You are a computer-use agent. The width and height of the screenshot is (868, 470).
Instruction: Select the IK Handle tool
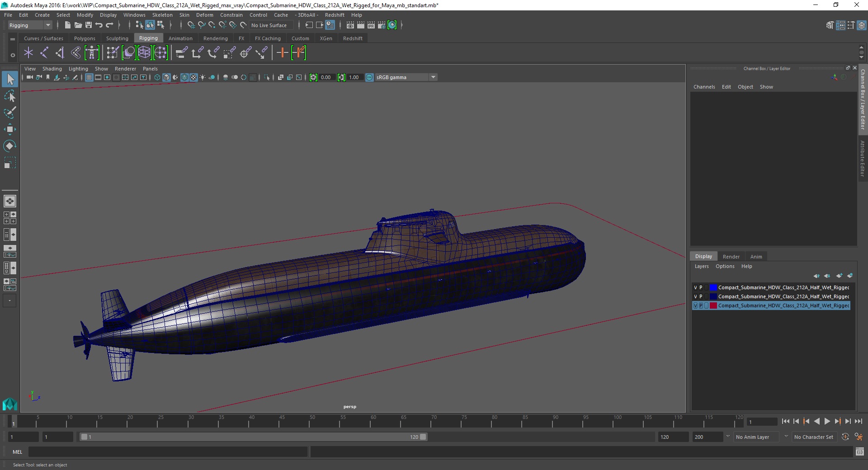60,53
